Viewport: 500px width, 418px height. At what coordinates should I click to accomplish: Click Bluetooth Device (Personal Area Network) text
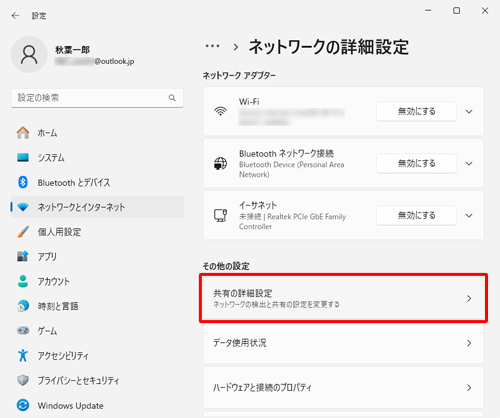click(291, 169)
